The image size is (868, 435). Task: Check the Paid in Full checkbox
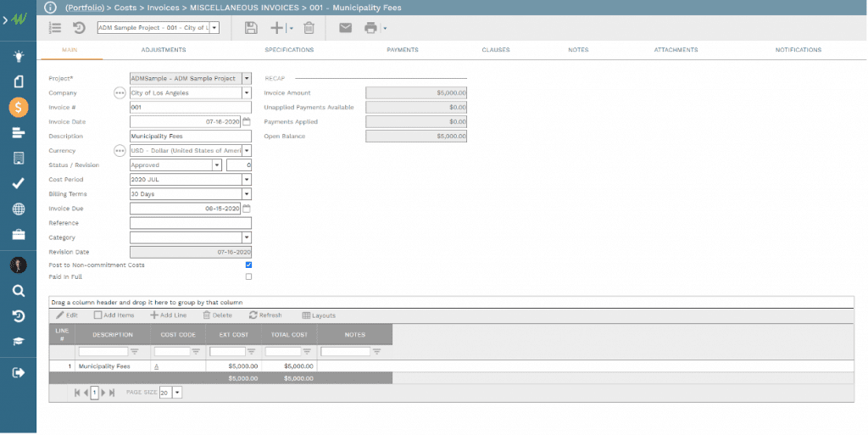(248, 276)
